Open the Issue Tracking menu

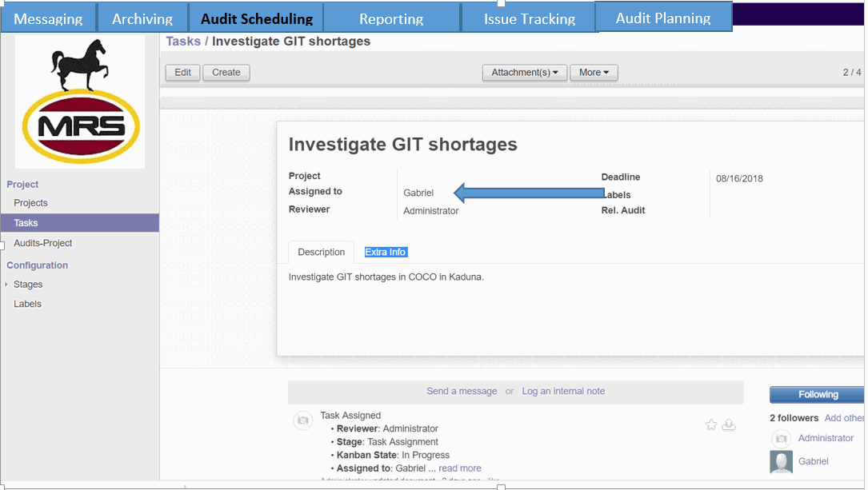pos(529,18)
